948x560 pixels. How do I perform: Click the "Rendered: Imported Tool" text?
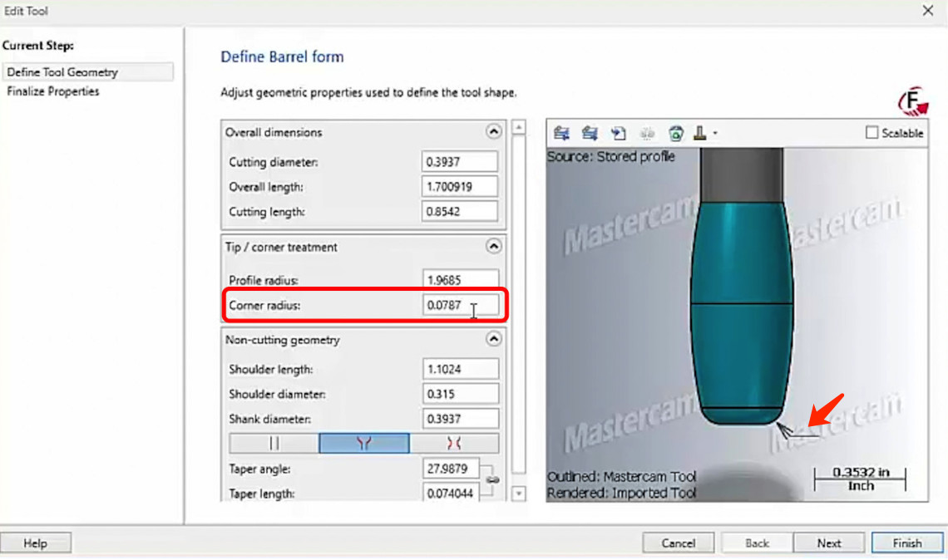[x=621, y=493]
